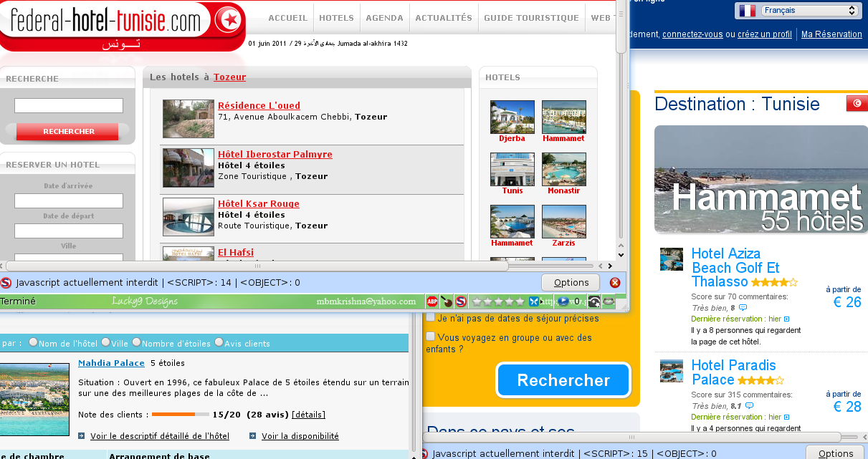The height and width of the screenshot is (459, 868).
Task: Follow the Tozeur link in list heading
Action: pos(229,77)
